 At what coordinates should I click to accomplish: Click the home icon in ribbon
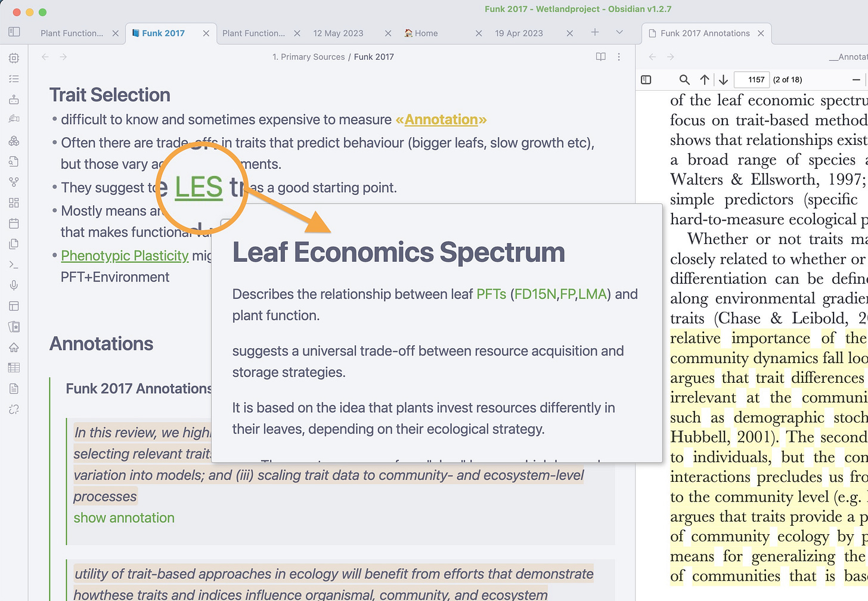point(14,347)
